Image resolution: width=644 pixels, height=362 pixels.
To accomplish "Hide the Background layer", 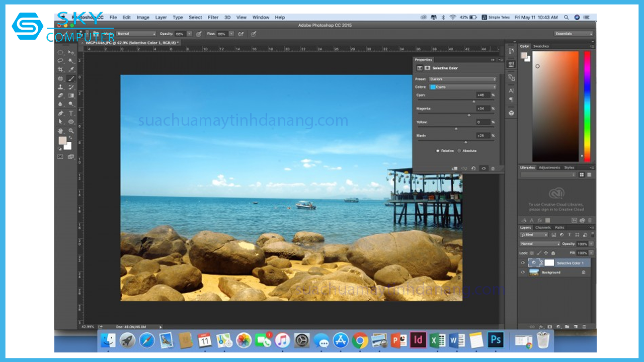I will 523,272.
